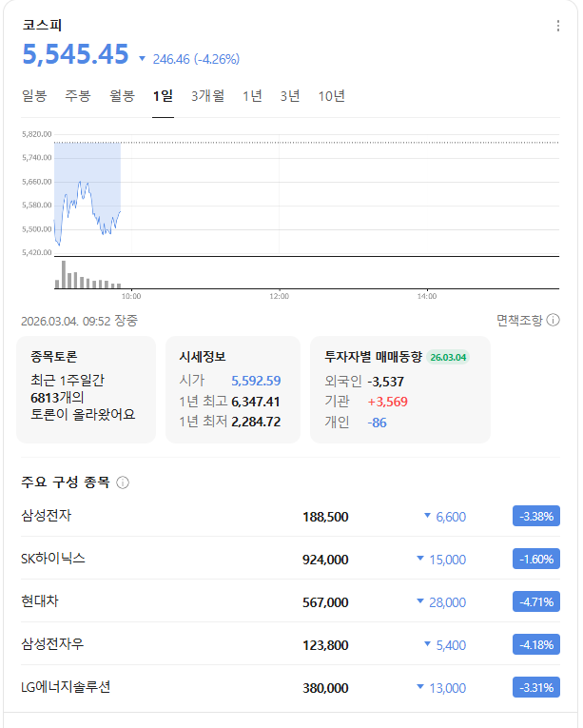Screen dimensions: 583x728
Task: Select the 1년 chart tab
Action: pos(253,96)
